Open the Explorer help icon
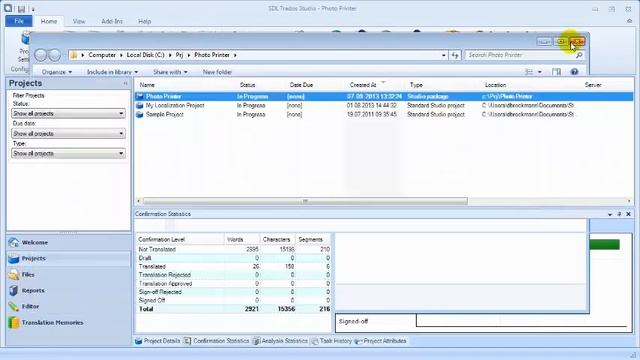 (x=574, y=72)
